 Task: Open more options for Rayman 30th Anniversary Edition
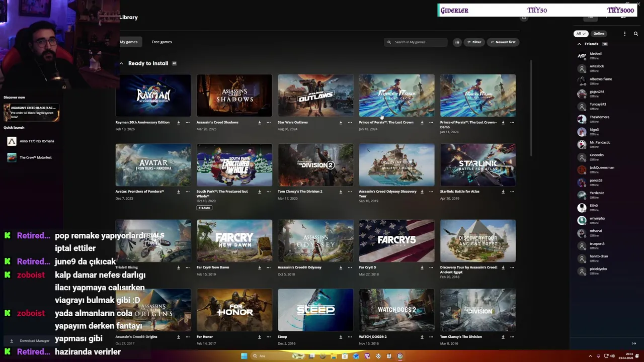click(x=188, y=122)
